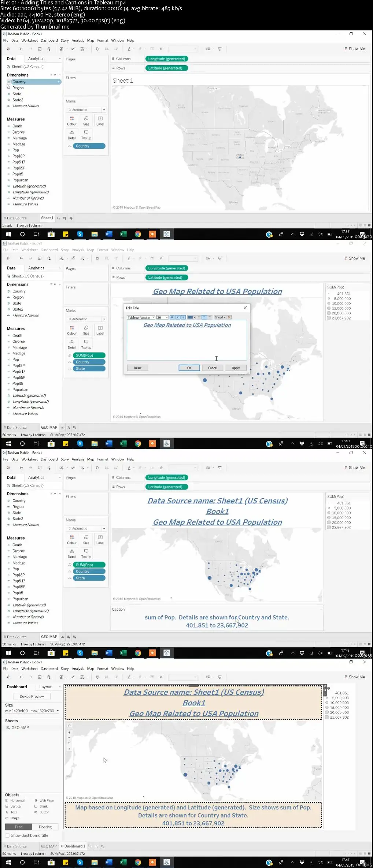Image resolution: width=373 pixels, height=868 pixels.
Task: Expand Show Me in Dashboard 1 window
Action: (355, 677)
